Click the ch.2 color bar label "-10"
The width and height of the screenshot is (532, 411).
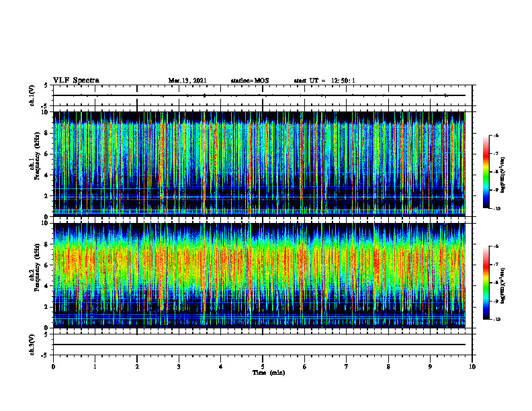coord(496,319)
